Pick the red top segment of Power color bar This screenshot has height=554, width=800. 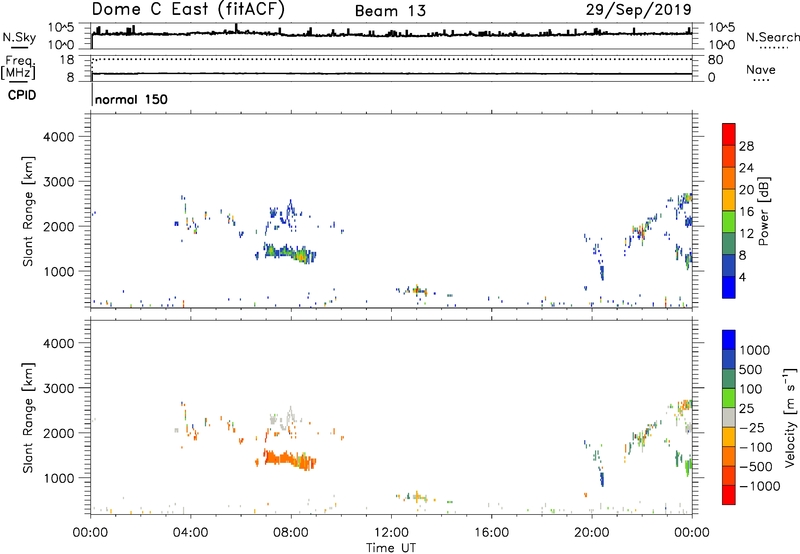729,135
